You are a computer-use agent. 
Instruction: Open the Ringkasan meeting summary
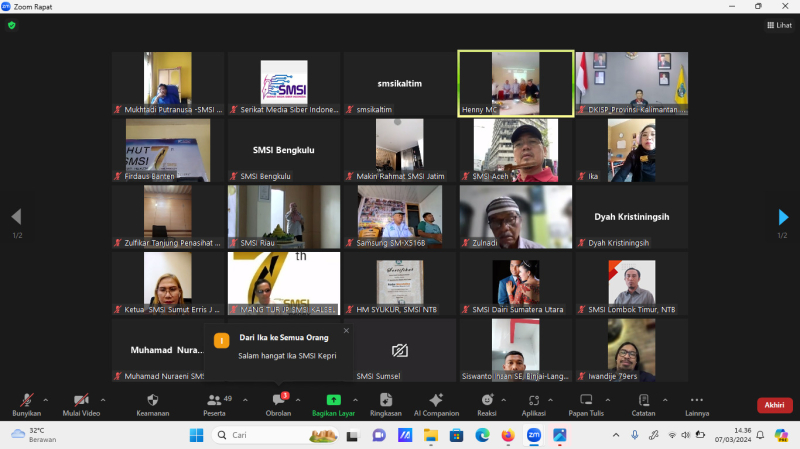click(x=385, y=403)
